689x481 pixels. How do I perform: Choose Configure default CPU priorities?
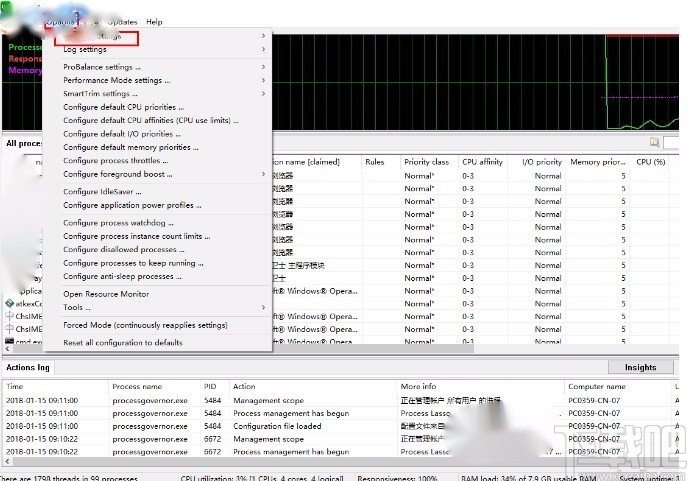pos(123,107)
